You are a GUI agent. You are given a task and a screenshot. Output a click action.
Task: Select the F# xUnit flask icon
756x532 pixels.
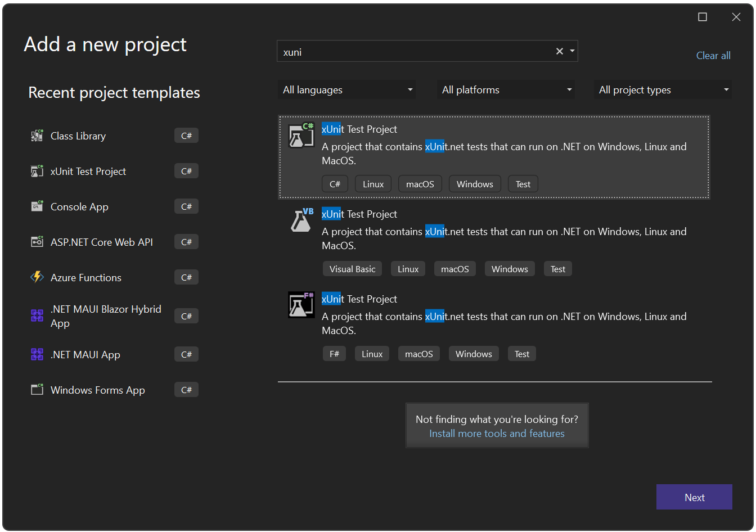click(301, 305)
